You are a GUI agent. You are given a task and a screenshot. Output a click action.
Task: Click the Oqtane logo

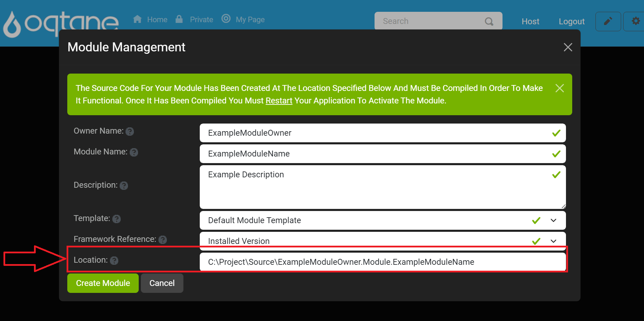pos(61,24)
